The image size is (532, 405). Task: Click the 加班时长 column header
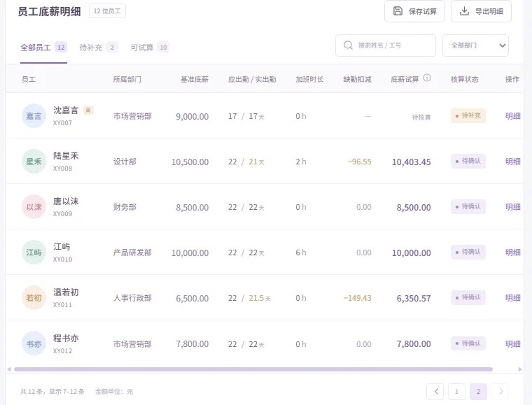(x=309, y=79)
